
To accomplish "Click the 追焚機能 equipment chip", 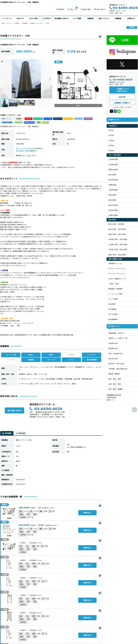I will pos(31,360).
